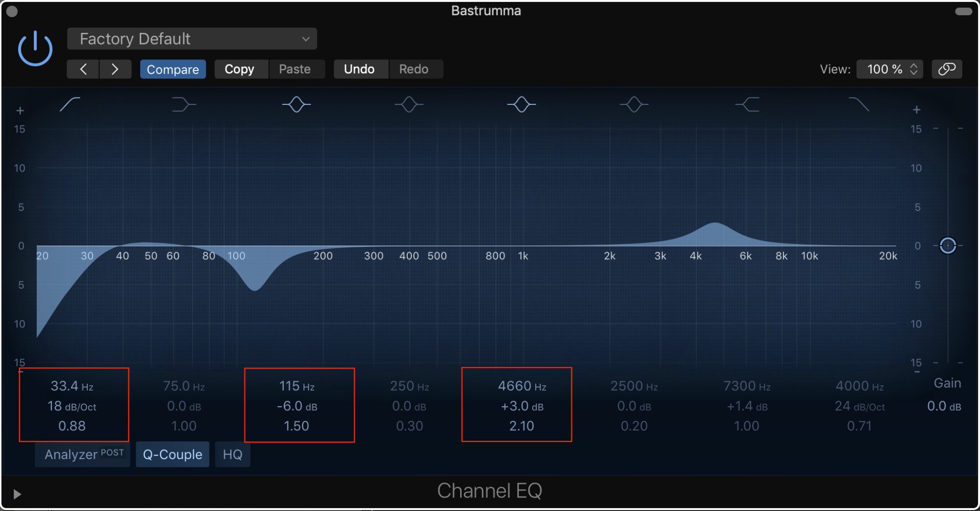Image resolution: width=980 pixels, height=511 pixels.
Task: Enable HQ mode
Action: (x=232, y=454)
